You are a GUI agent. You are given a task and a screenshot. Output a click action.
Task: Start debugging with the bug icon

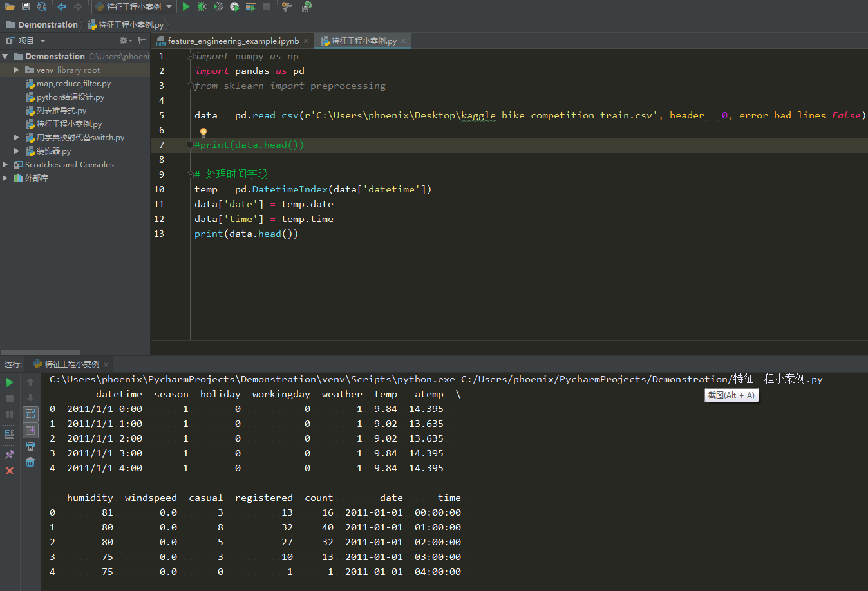coord(202,6)
